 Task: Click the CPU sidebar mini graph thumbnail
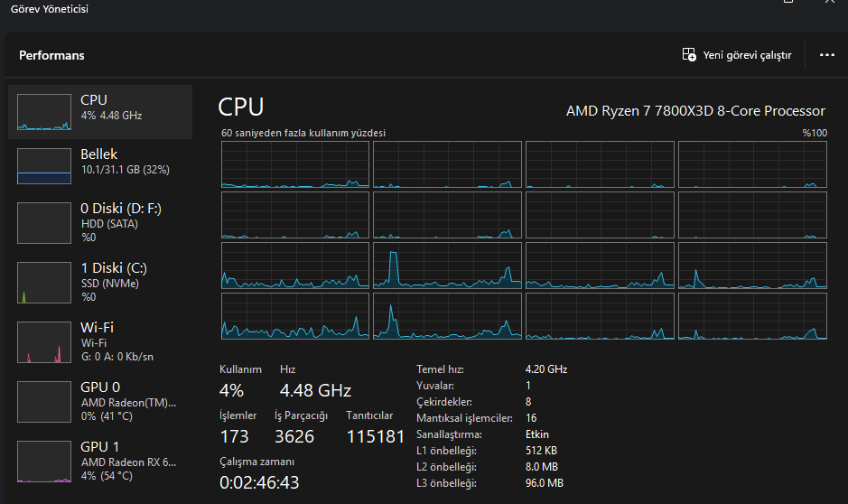click(x=43, y=112)
